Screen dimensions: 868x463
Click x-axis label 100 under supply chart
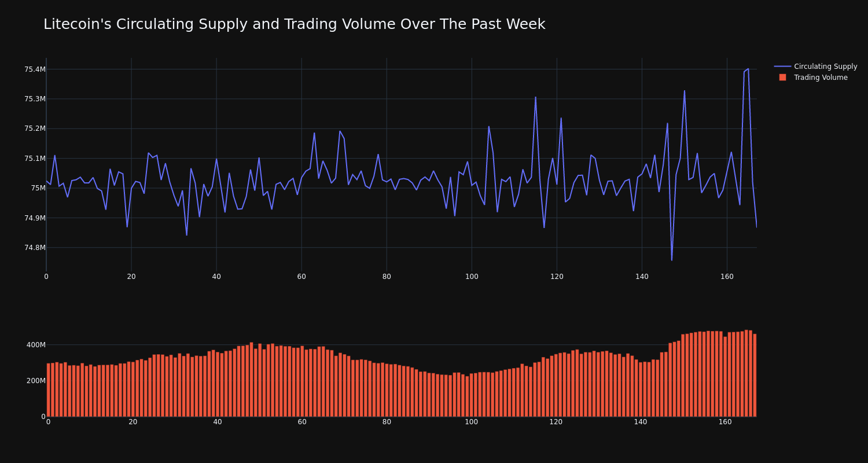pyautogui.click(x=472, y=277)
